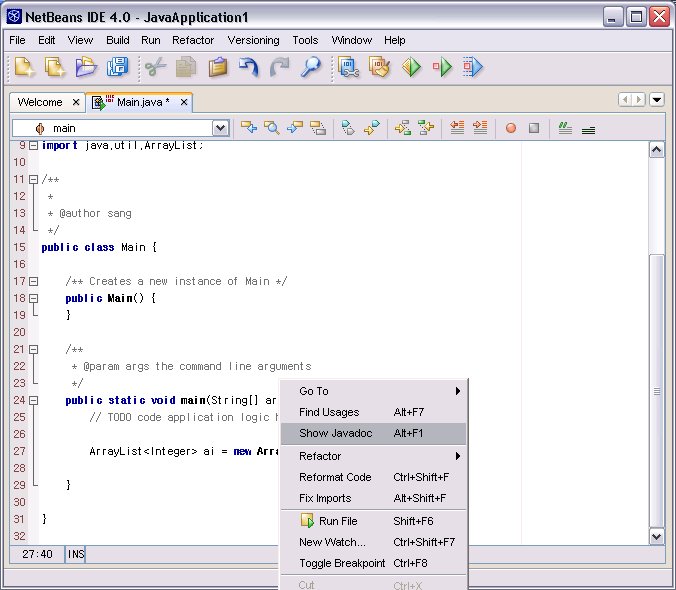This screenshot has width=676, height=590.
Task: Open the Versioning menu
Action: coord(254,40)
